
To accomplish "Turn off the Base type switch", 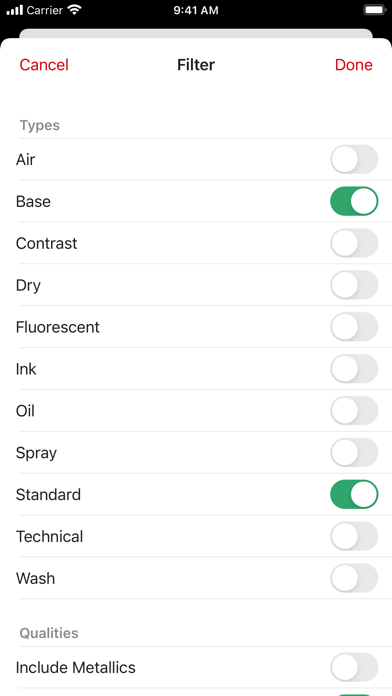I will (x=354, y=201).
